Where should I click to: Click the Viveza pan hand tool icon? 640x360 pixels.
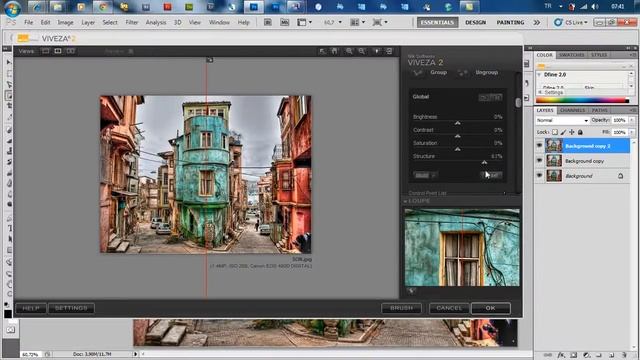(335, 51)
